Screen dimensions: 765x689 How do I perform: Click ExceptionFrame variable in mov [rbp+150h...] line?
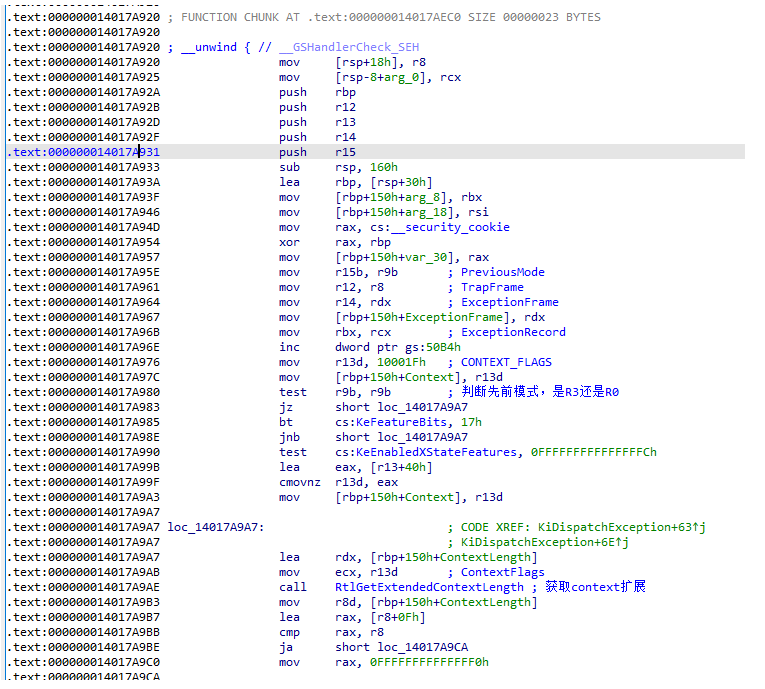[x=454, y=317]
